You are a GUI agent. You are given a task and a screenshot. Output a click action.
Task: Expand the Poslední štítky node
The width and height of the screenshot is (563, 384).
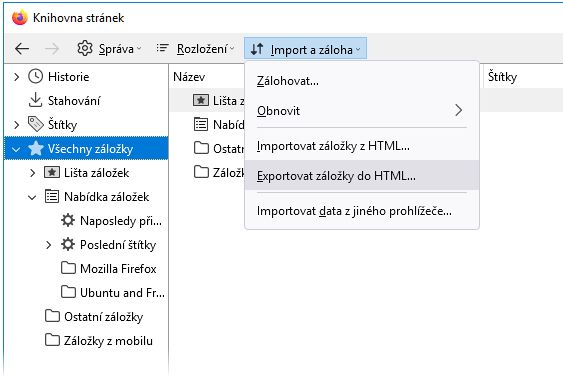point(48,245)
